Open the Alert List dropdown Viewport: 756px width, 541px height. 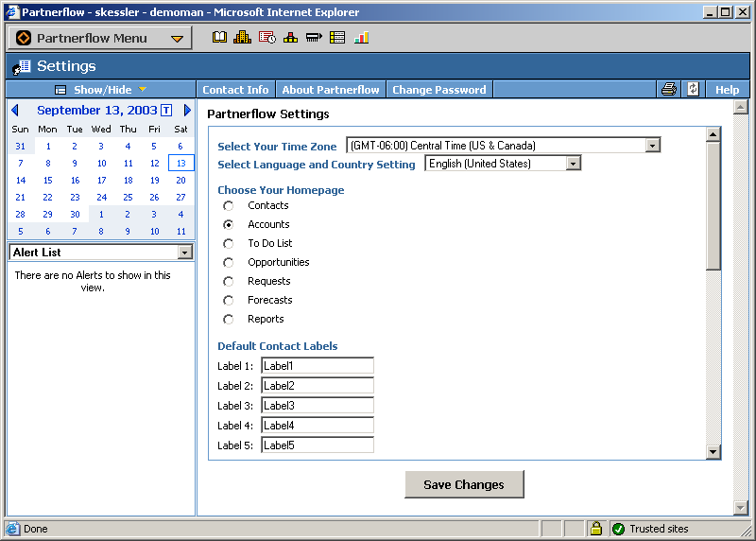pyautogui.click(x=184, y=252)
